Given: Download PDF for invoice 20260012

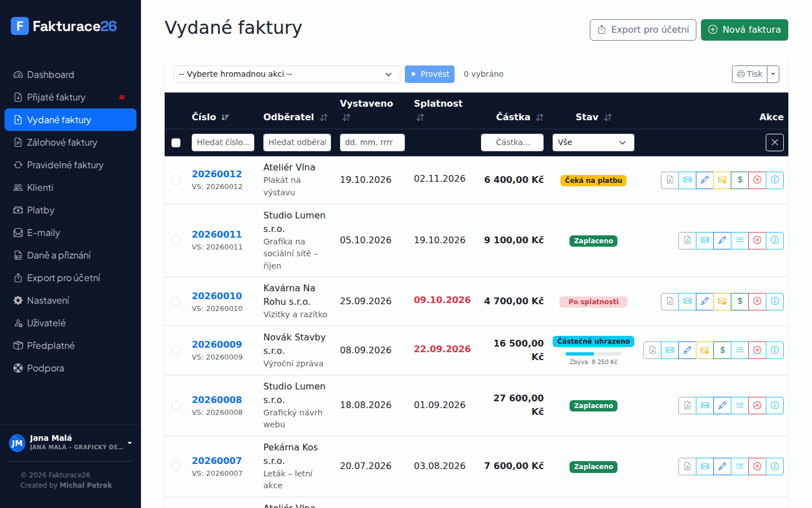Looking at the screenshot, I should coord(670,180).
